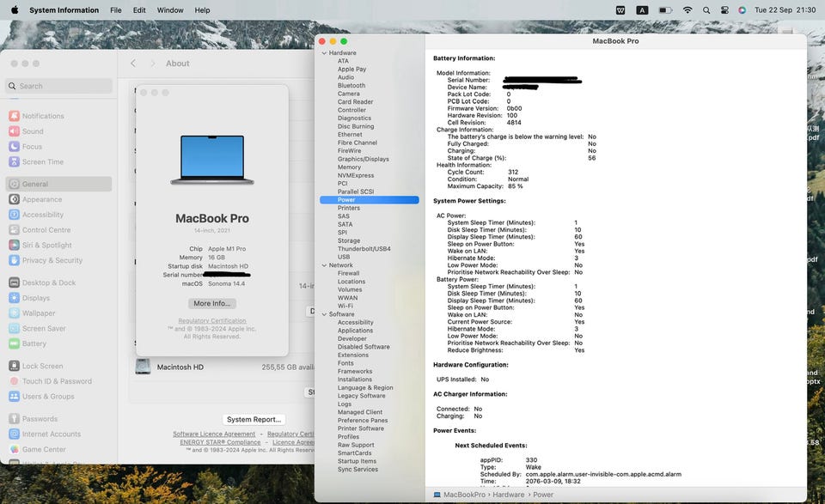825x504 pixels.
Task: Open the Edit menu
Action: 139,10
